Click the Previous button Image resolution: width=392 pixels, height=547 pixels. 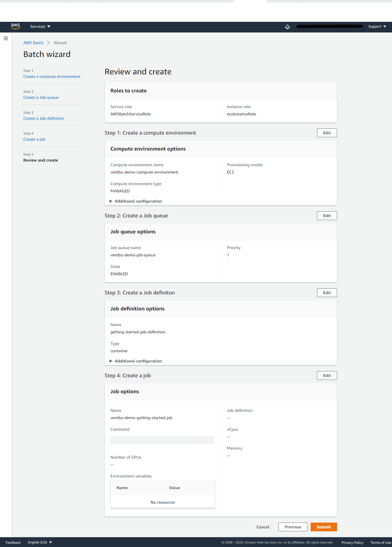[x=293, y=527]
